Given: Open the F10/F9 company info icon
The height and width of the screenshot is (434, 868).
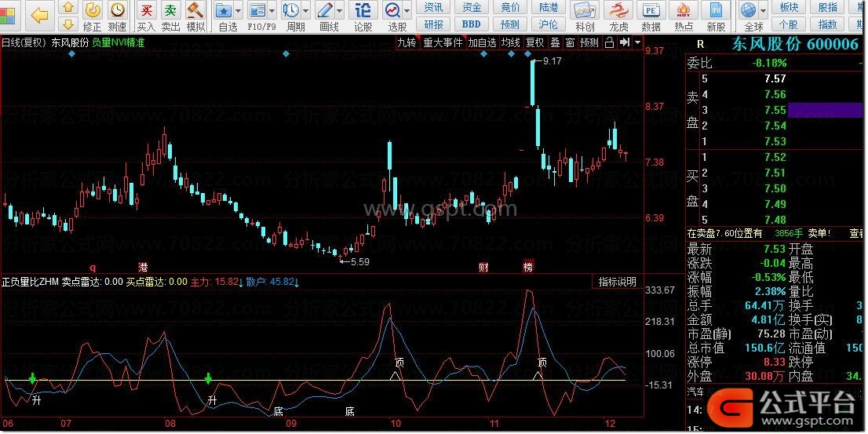Looking at the screenshot, I should click(x=257, y=10).
